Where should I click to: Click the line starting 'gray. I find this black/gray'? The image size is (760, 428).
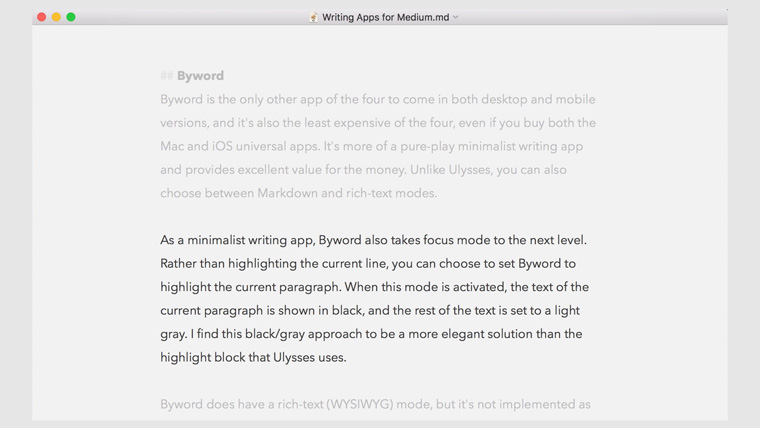(x=371, y=334)
